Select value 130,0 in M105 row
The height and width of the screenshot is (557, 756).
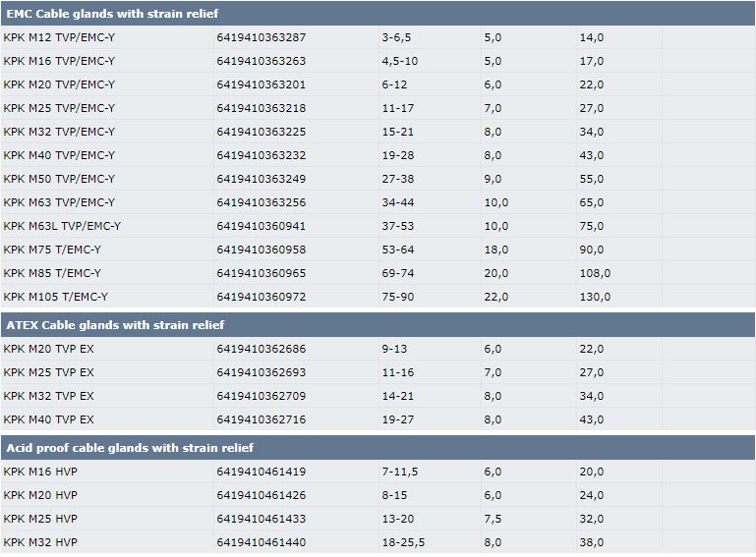pos(595,298)
